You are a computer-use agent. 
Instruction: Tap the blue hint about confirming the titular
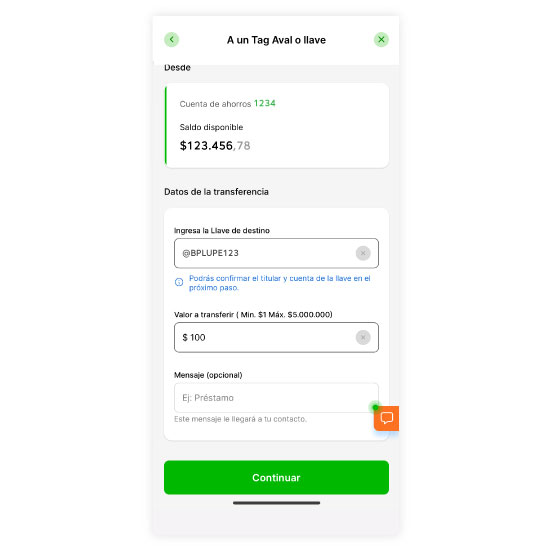point(280,283)
